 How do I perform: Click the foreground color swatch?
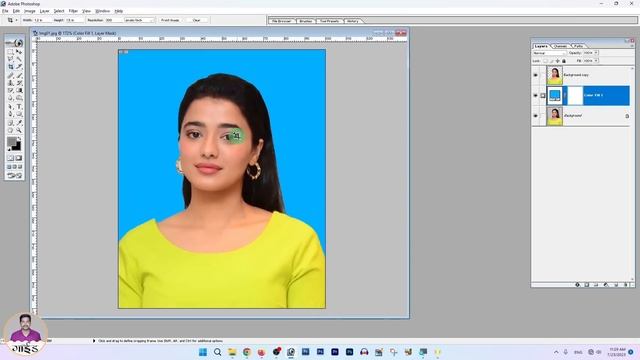[x=12, y=140]
